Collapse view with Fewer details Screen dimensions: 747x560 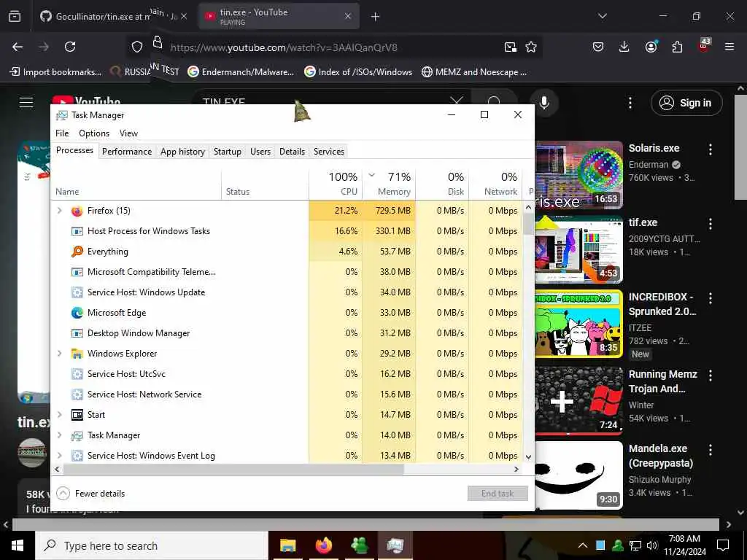click(90, 494)
